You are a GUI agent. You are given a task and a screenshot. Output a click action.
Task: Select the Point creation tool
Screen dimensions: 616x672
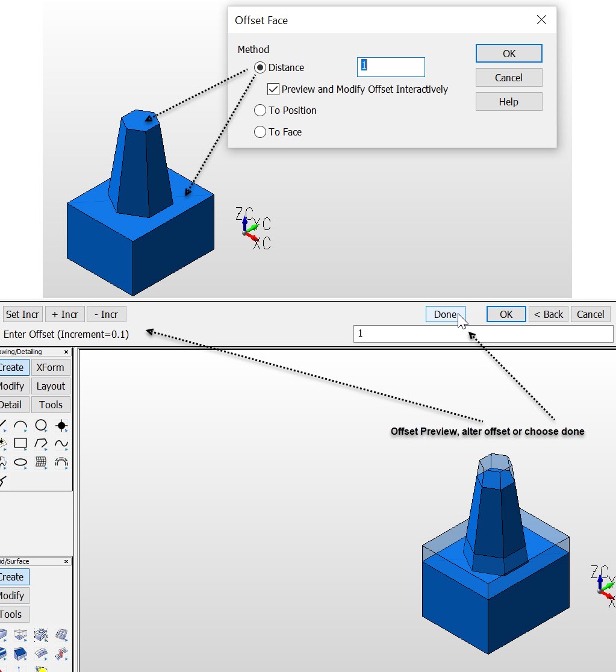60,425
